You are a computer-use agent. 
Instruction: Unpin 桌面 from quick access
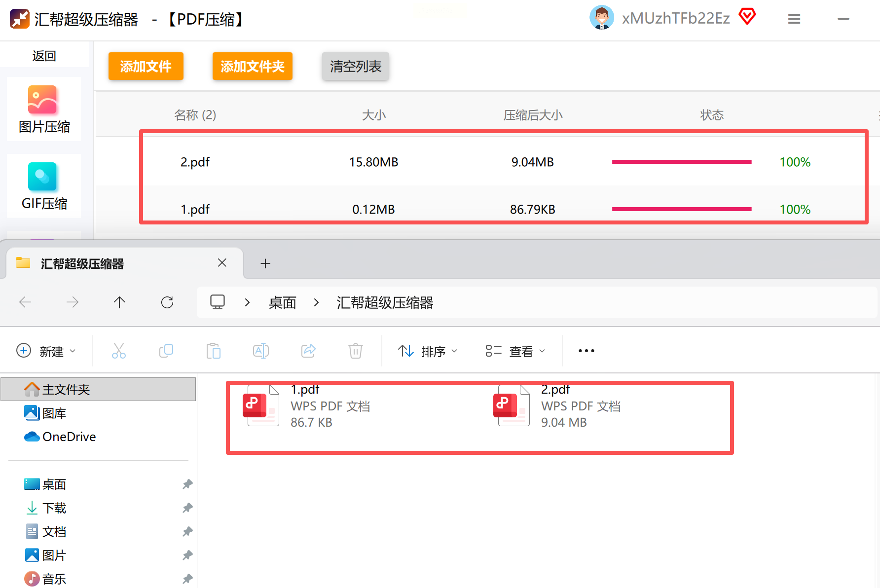(187, 484)
